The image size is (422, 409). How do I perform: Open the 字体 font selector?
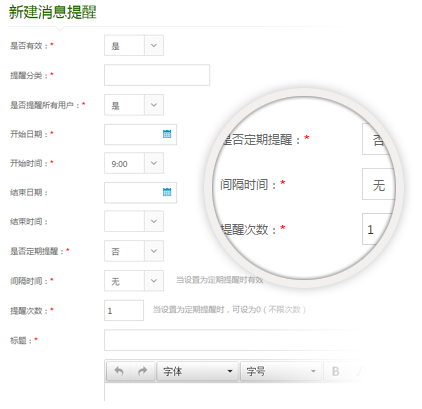198,371
